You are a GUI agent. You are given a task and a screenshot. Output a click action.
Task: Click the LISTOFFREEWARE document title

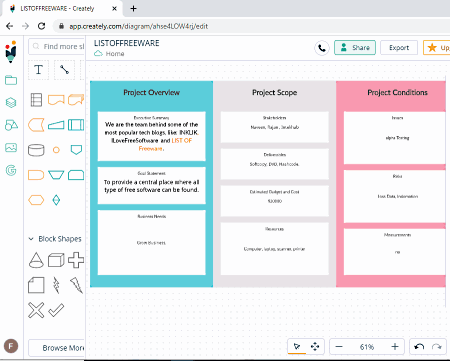click(127, 43)
